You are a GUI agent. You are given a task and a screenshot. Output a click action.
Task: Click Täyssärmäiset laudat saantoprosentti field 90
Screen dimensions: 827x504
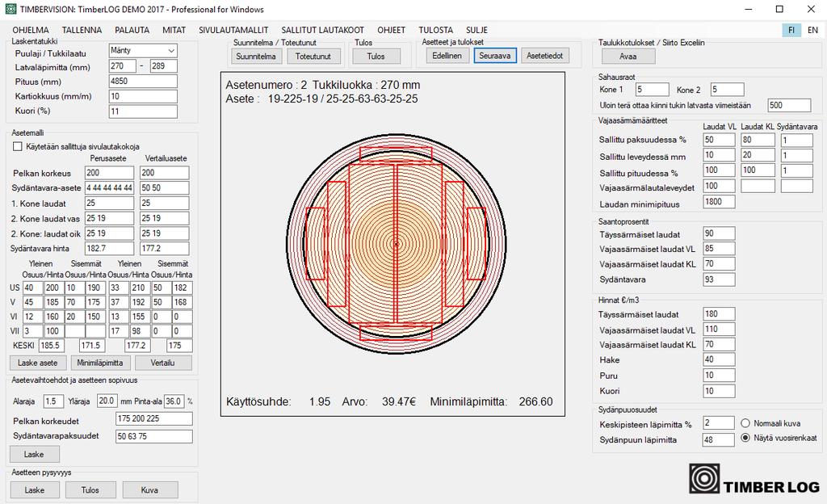point(720,233)
